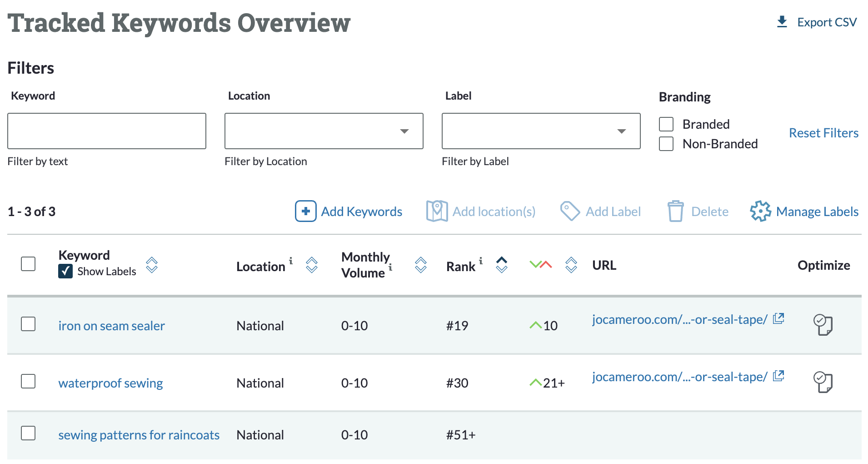The image size is (868, 464).
Task: Enable the Non-Branded checkbox
Action: pyautogui.click(x=666, y=144)
